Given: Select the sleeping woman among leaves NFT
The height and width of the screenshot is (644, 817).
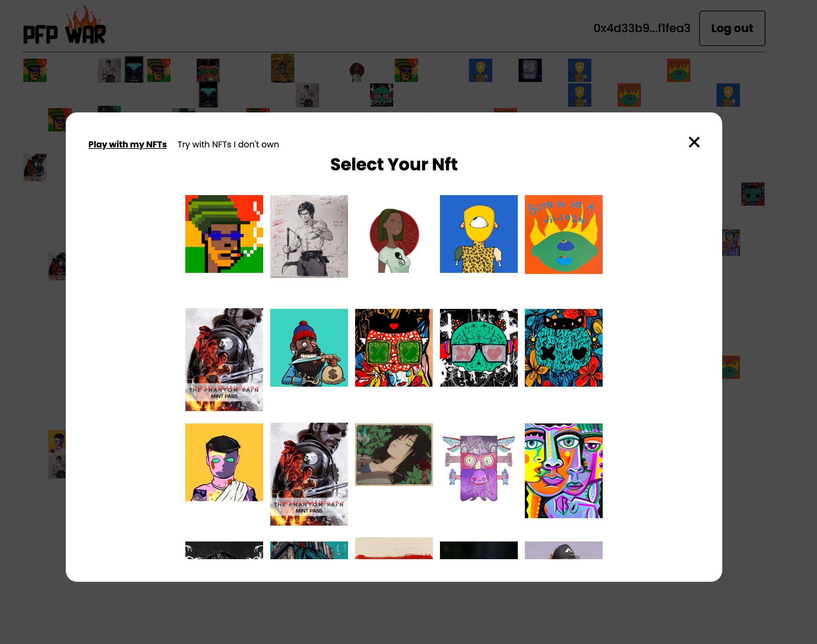Looking at the screenshot, I should pyautogui.click(x=394, y=455).
